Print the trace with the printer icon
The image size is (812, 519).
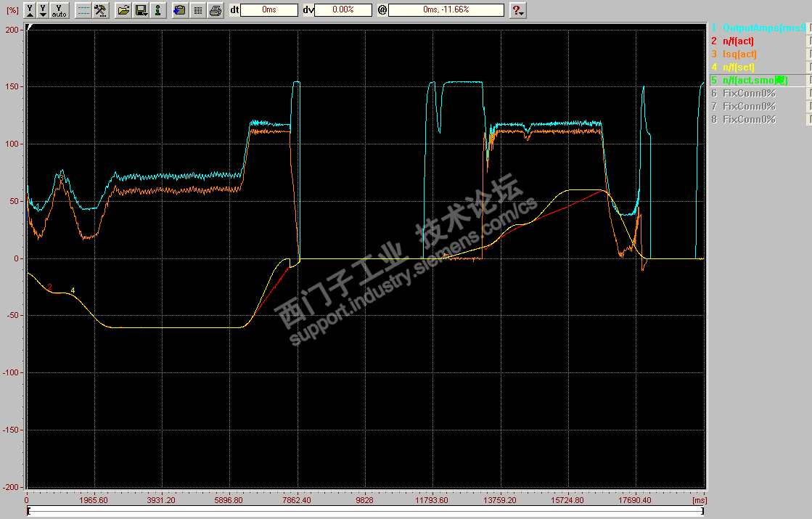click(216, 10)
